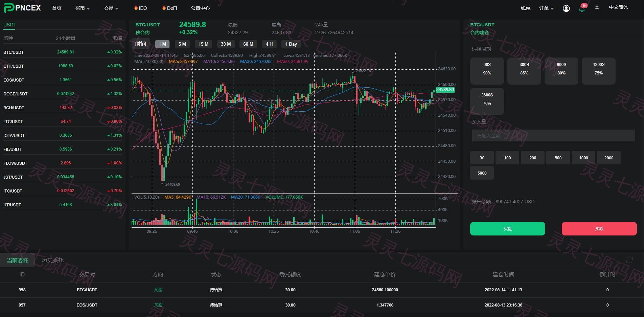Open the 钱包 wallet link
644x317 pixels.
pyautogui.click(x=526, y=8)
